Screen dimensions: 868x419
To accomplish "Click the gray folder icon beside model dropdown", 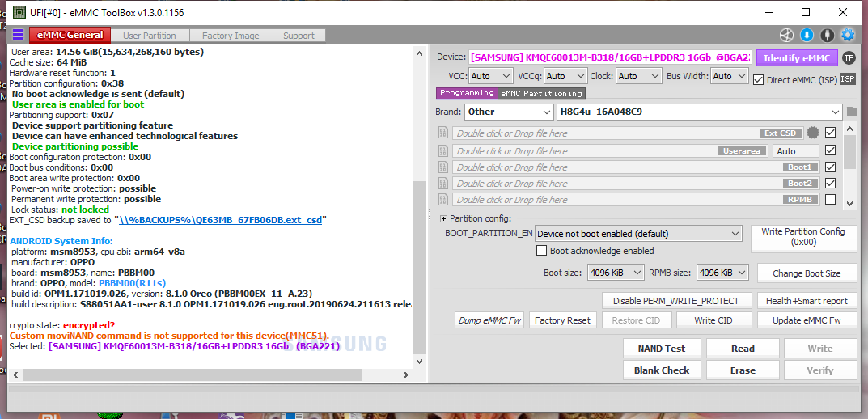I will (x=851, y=112).
